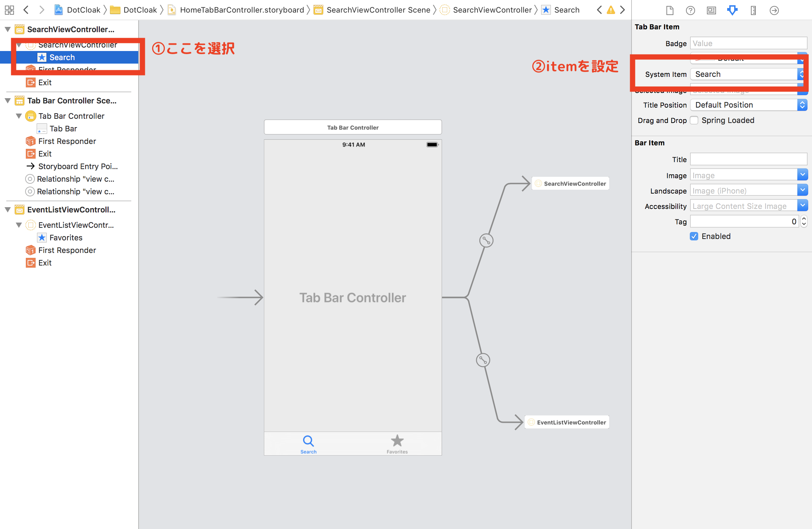
Task: Open the File inspector
Action: (x=669, y=10)
